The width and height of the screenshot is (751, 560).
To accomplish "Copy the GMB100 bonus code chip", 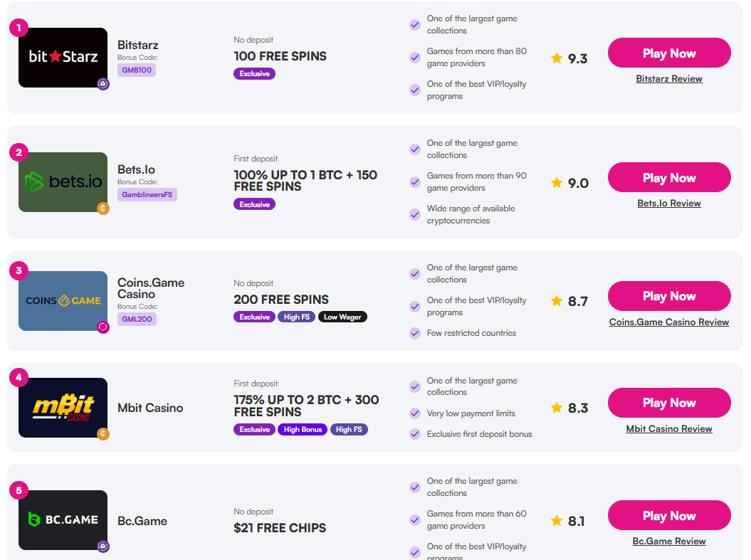I will [x=137, y=70].
